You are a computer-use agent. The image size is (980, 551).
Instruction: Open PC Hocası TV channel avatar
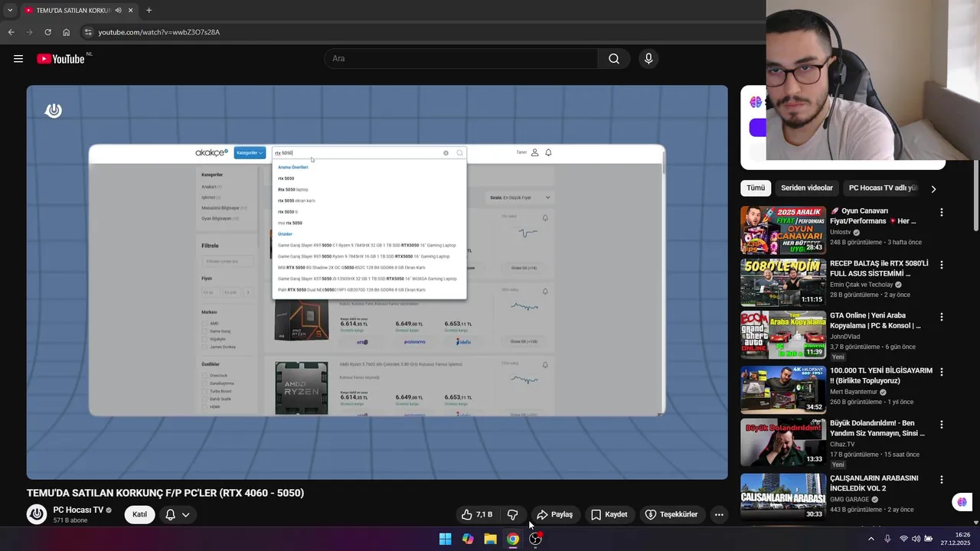tap(37, 514)
